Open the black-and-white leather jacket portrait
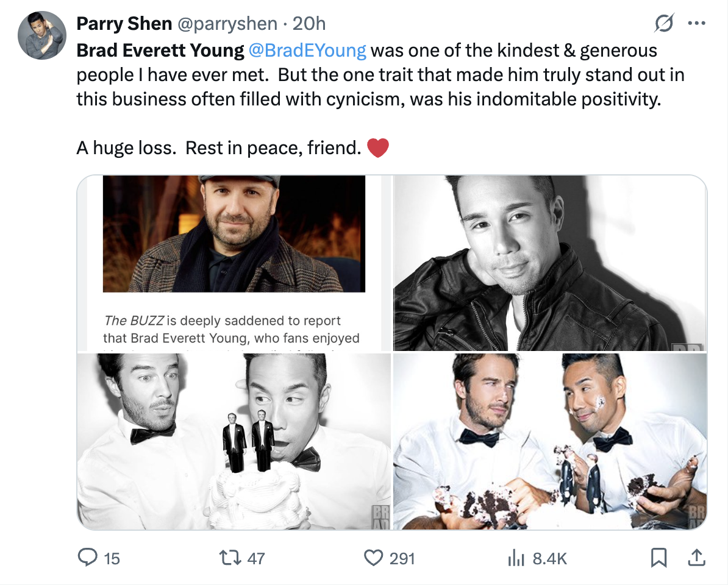Screen dimensions: 728x585 pos(550,263)
